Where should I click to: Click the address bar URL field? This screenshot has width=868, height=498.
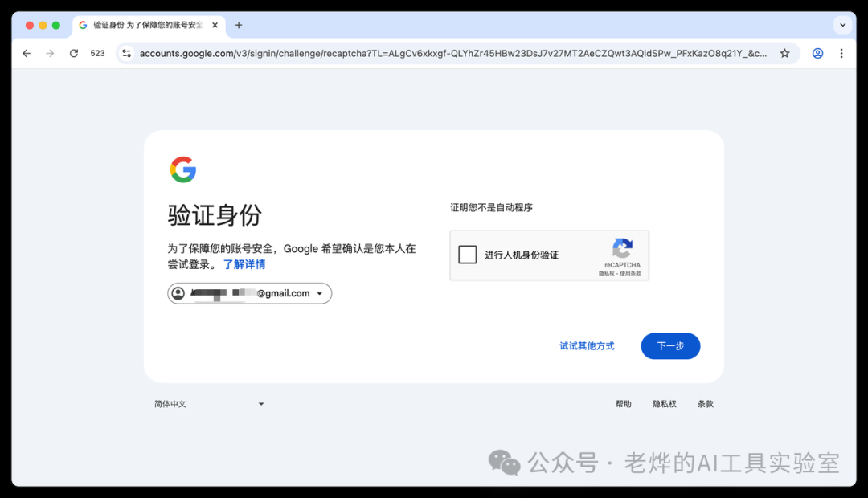pos(450,54)
